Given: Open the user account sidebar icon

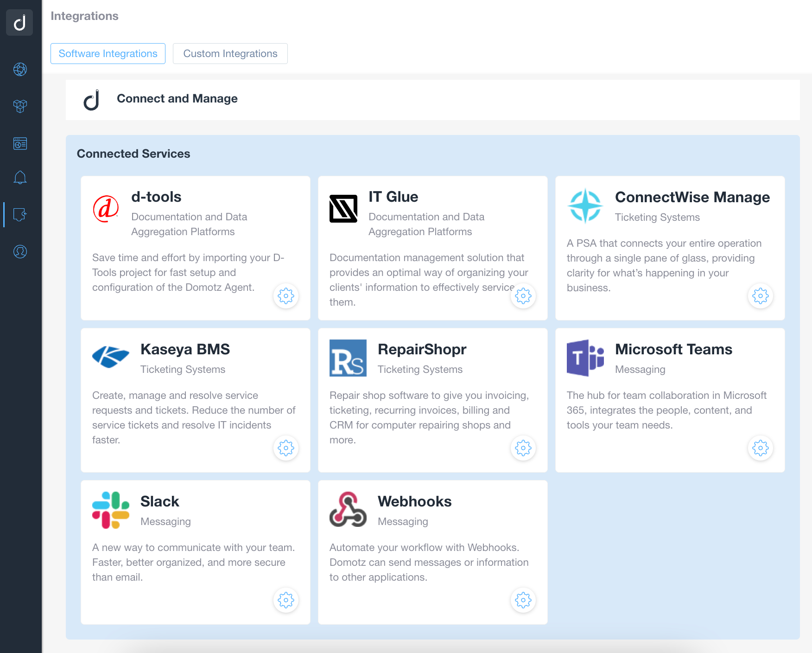Looking at the screenshot, I should tap(20, 252).
